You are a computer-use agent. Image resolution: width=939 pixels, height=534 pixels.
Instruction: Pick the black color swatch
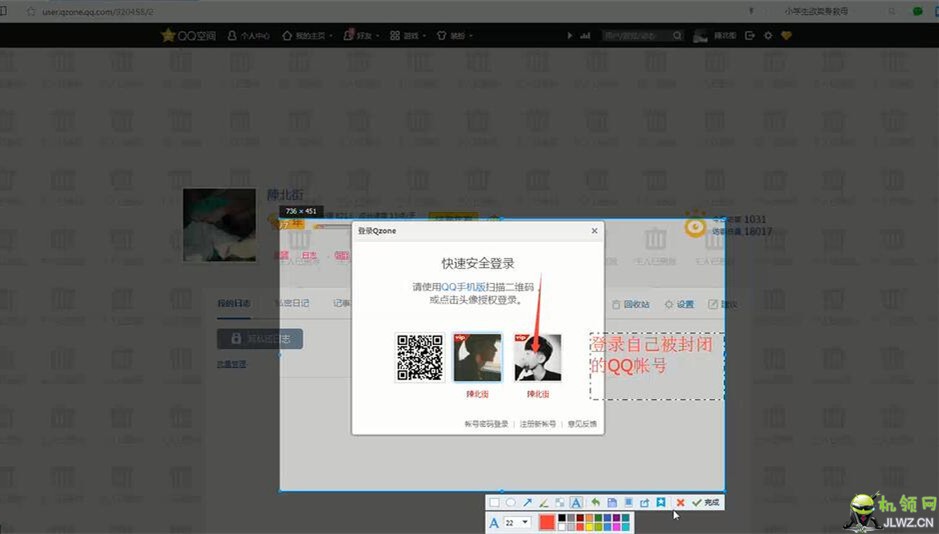tap(562, 518)
